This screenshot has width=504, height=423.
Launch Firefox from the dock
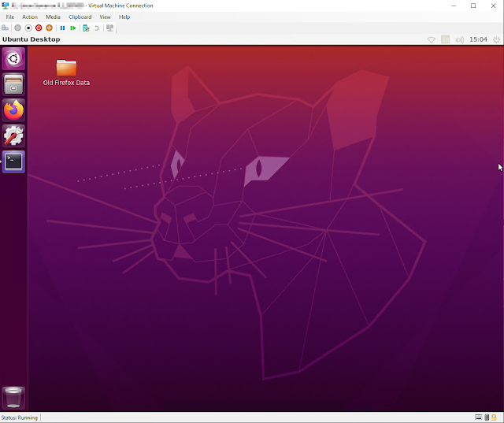pyautogui.click(x=13, y=110)
